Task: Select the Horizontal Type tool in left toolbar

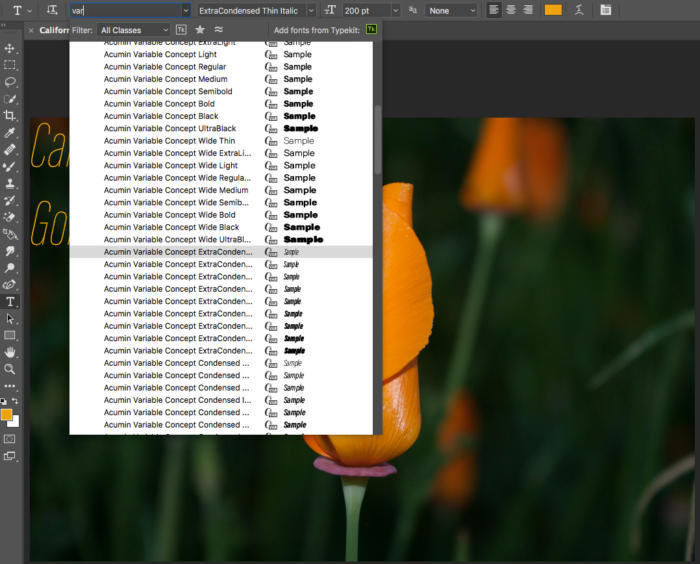Action: (9, 301)
